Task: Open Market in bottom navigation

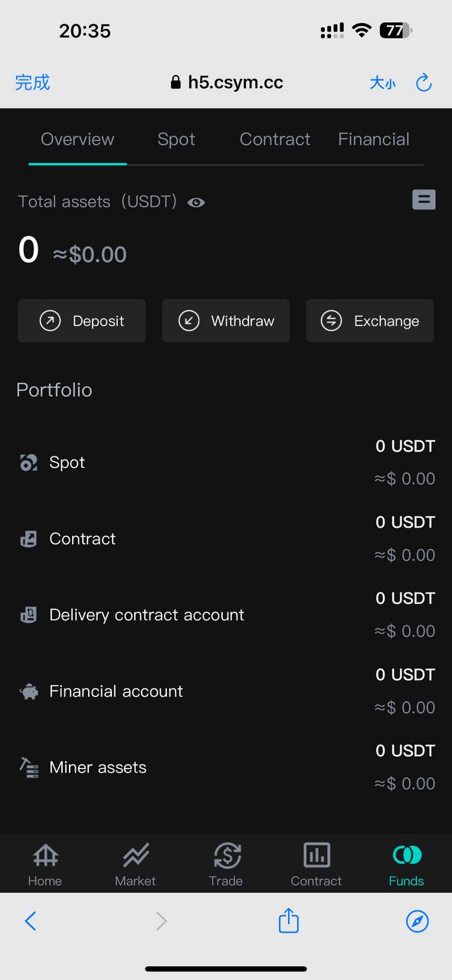Action: pyautogui.click(x=136, y=865)
